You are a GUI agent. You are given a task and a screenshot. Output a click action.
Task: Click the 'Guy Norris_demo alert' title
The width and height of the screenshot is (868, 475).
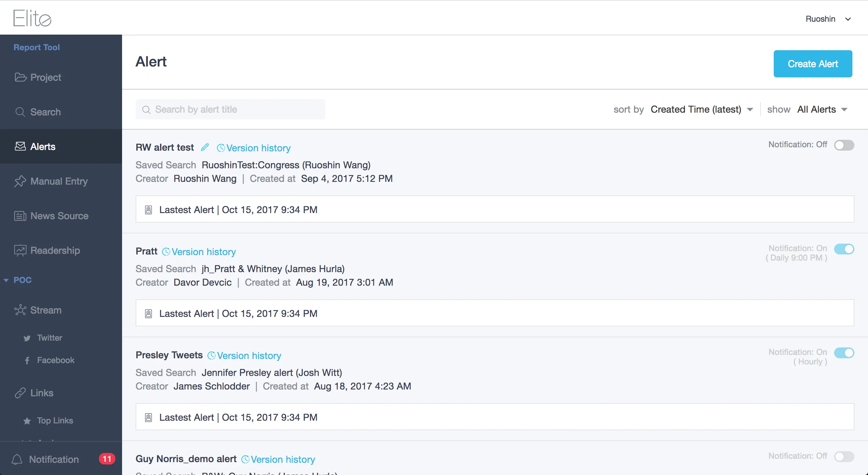(x=186, y=459)
